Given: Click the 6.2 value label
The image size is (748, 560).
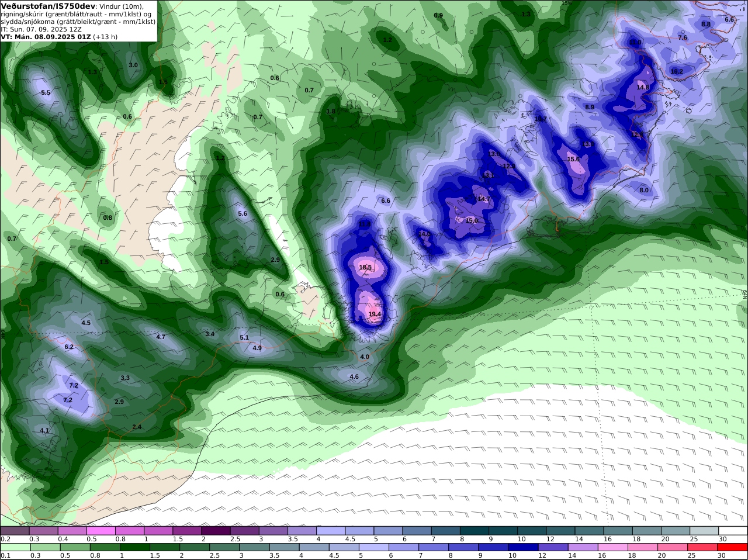Looking at the screenshot, I should pos(69,347).
